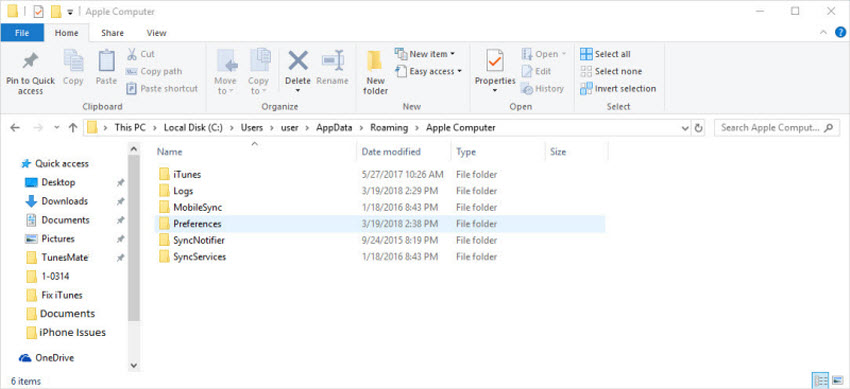
Task: Open Recent locations dropdown arrow
Action: (56, 128)
